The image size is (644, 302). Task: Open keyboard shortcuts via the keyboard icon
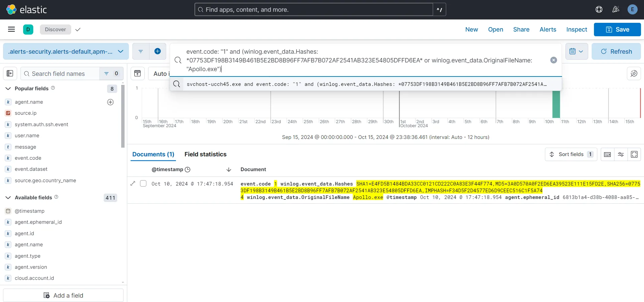[x=607, y=154]
